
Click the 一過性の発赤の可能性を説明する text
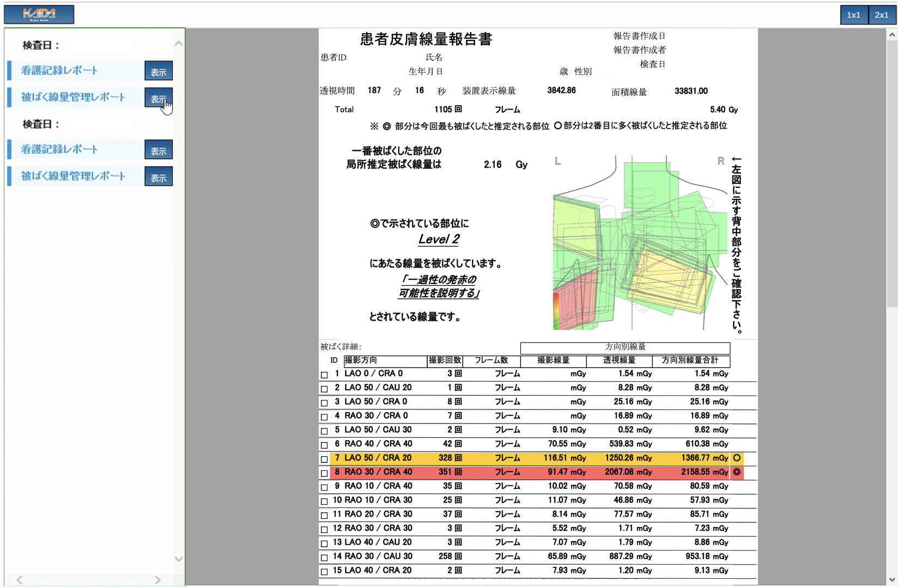pyautogui.click(x=439, y=286)
